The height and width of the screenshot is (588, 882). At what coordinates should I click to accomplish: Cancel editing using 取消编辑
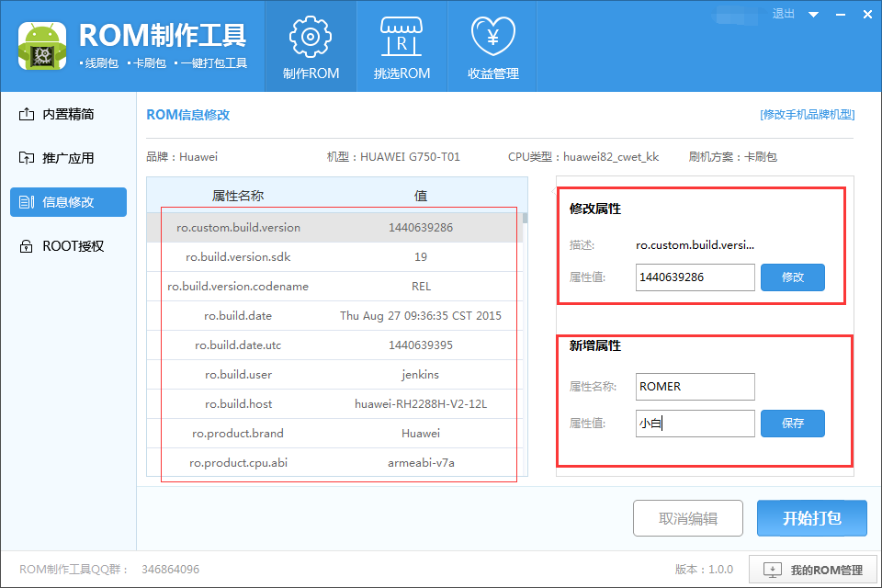pyautogui.click(x=687, y=518)
